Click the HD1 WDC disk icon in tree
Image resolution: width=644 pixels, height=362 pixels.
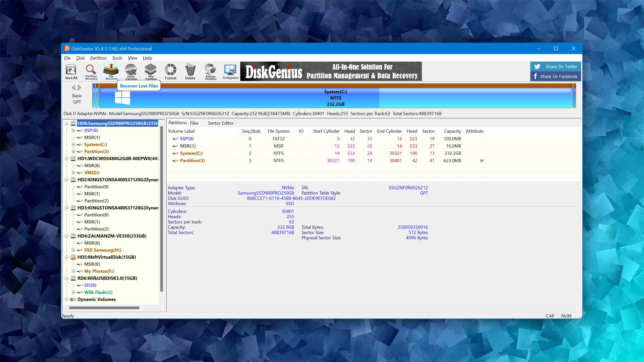tap(73, 158)
